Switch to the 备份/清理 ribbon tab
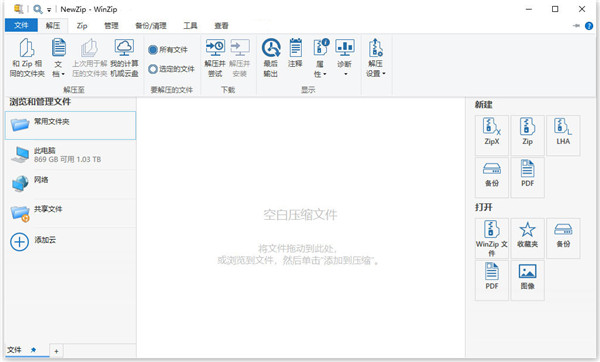This screenshot has width=600, height=362. [151, 26]
